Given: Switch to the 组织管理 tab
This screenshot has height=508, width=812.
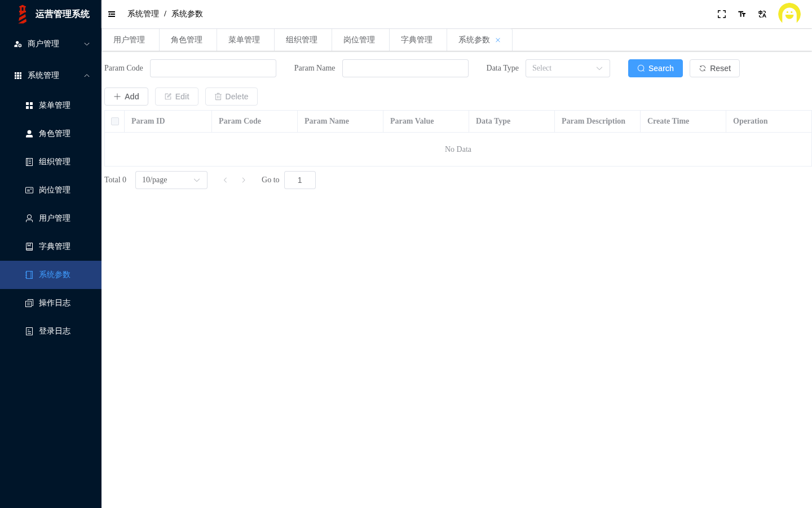Looking at the screenshot, I should point(302,40).
